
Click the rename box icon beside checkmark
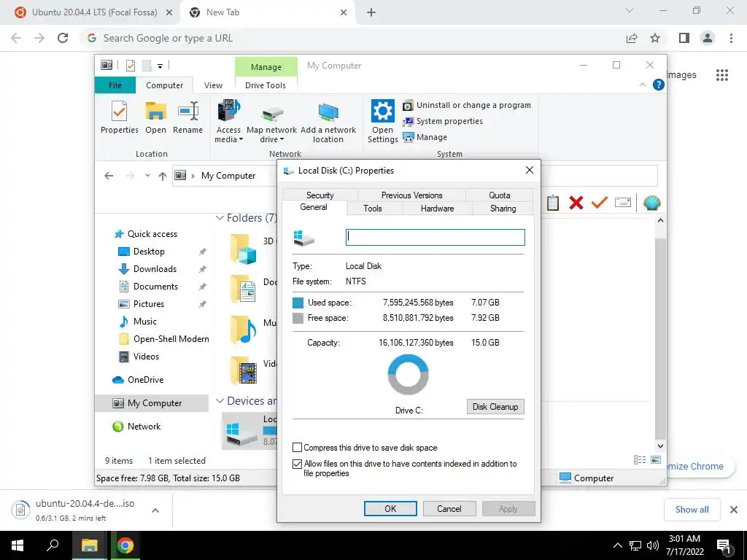point(623,203)
